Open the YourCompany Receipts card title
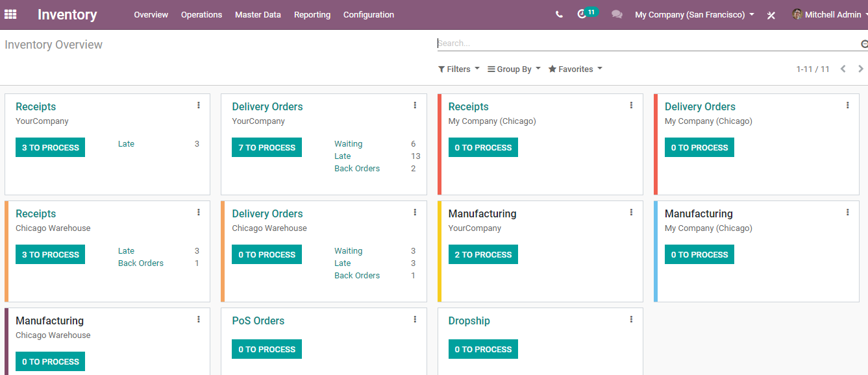This screenshot has width=868, height=375. coord(36,106)
